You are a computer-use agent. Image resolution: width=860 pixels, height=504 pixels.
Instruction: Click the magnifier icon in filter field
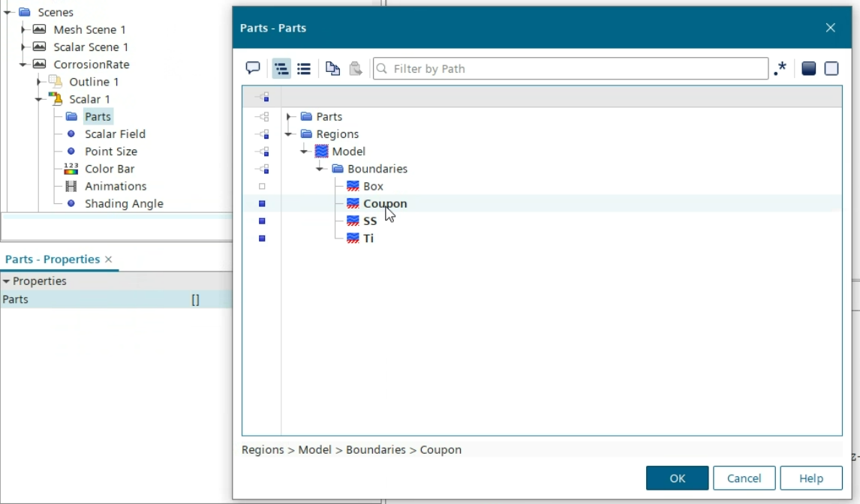click(382, 68)
